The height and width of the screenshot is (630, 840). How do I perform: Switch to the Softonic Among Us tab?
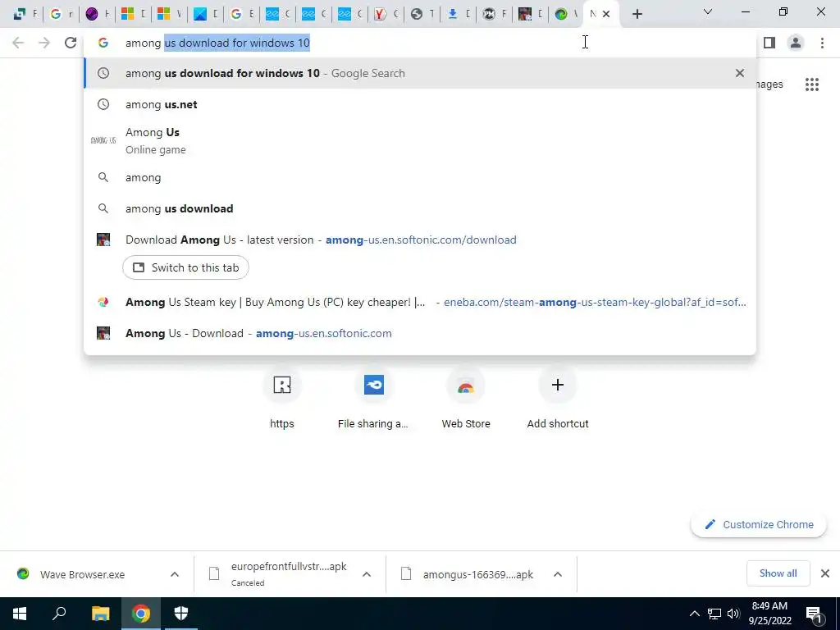[x=530, y=14]
